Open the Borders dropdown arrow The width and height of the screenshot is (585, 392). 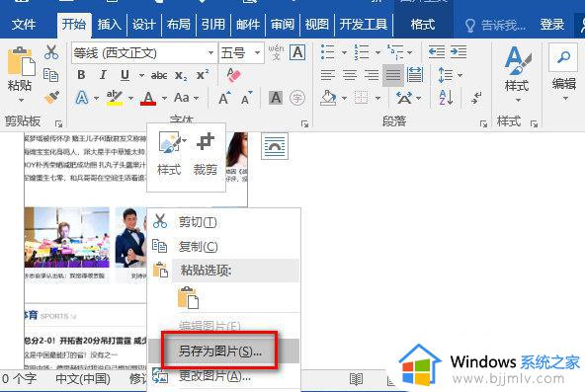click(377, 98)
